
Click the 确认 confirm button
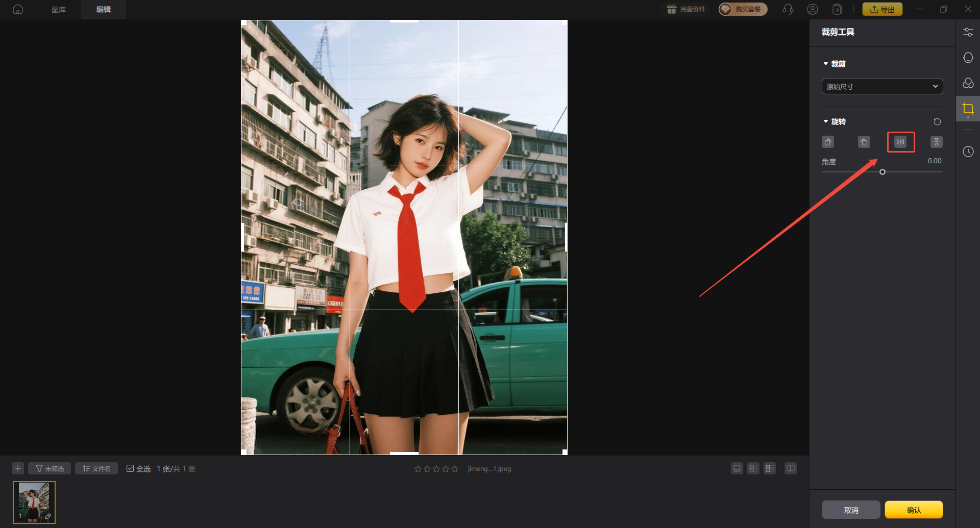tap(914, 510)
